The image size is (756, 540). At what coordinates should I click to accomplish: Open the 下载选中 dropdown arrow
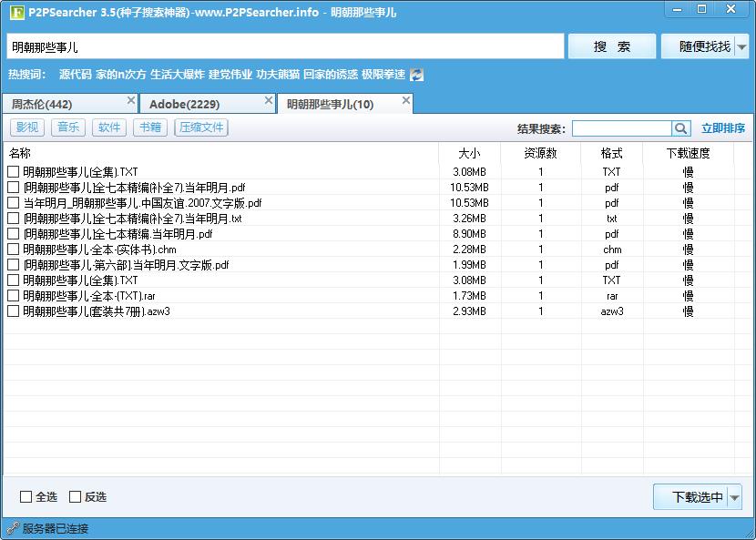pos(735,497)
